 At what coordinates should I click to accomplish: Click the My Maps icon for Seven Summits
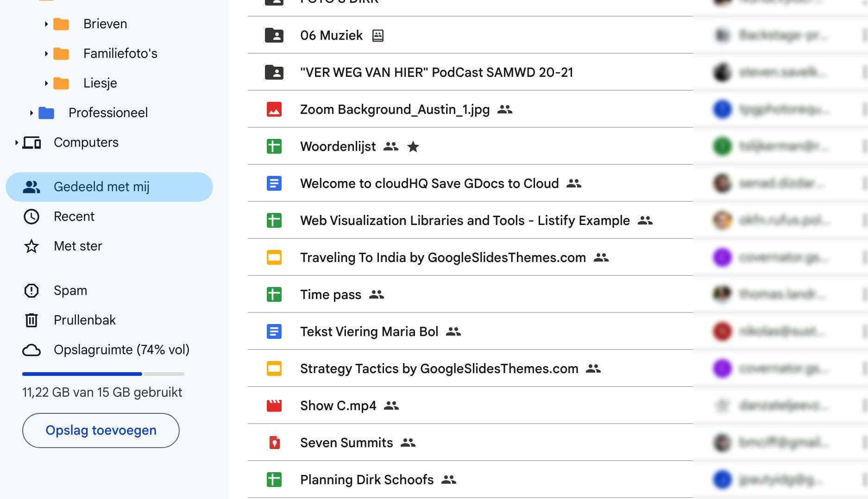(x=274, y=443)
